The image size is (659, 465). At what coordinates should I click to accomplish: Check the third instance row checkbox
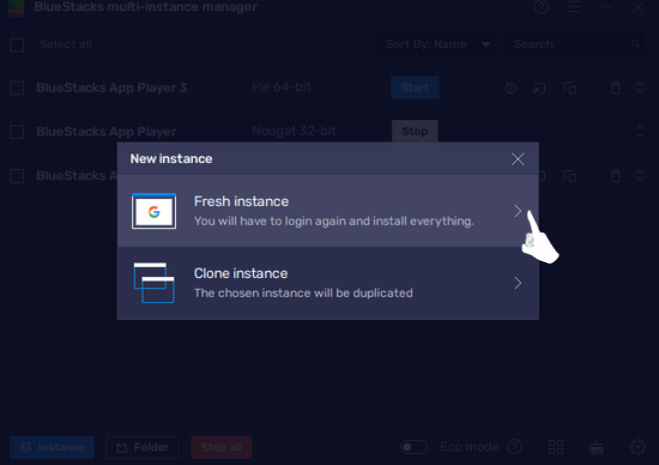point(17,176)
